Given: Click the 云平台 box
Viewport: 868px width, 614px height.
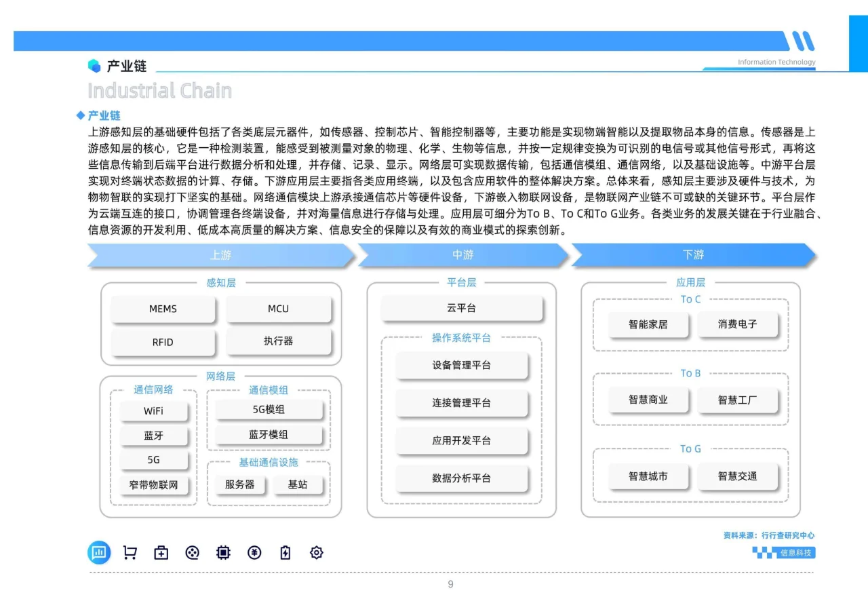Looking at the screenshot, I should click(x=462, y=308).
